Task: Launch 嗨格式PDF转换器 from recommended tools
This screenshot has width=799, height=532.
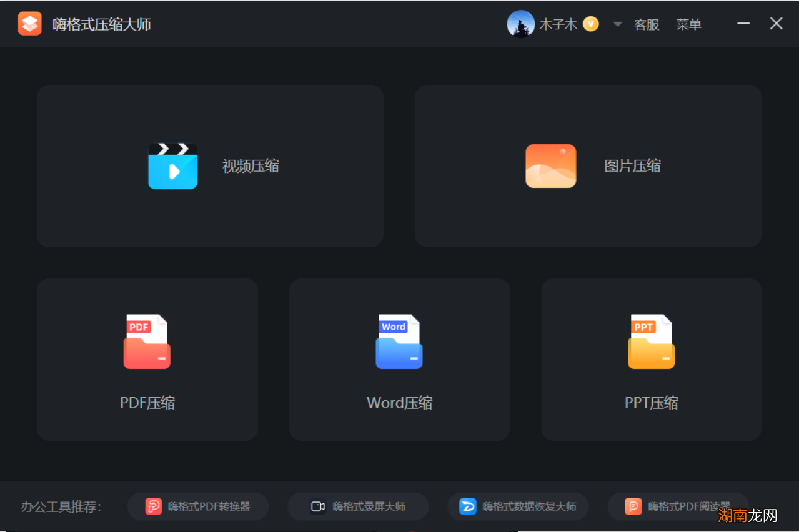Action: point(198,506)
